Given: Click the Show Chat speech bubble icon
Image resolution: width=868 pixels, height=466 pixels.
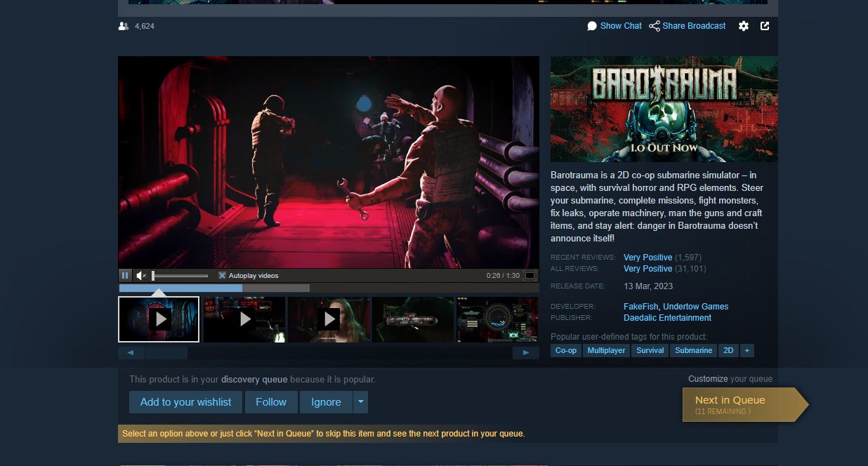Looking at the screenshot, I should click(592, 26).
